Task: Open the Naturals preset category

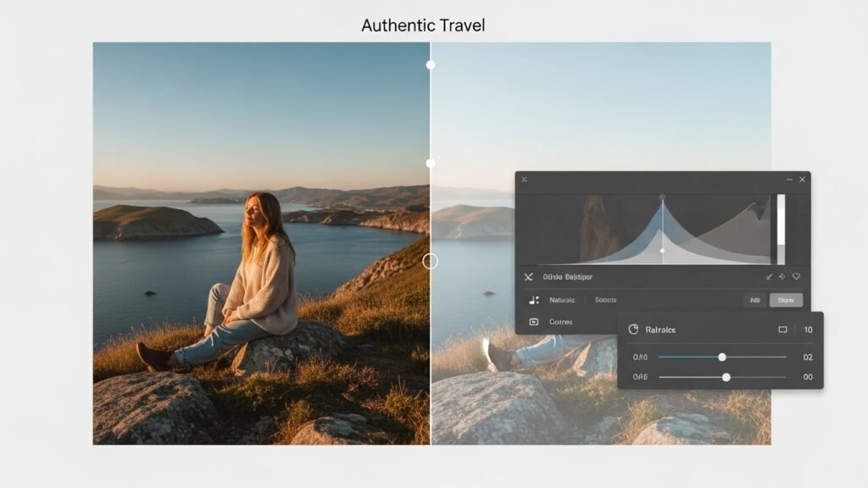Action: pyautogui.click(x=562, y=300)
